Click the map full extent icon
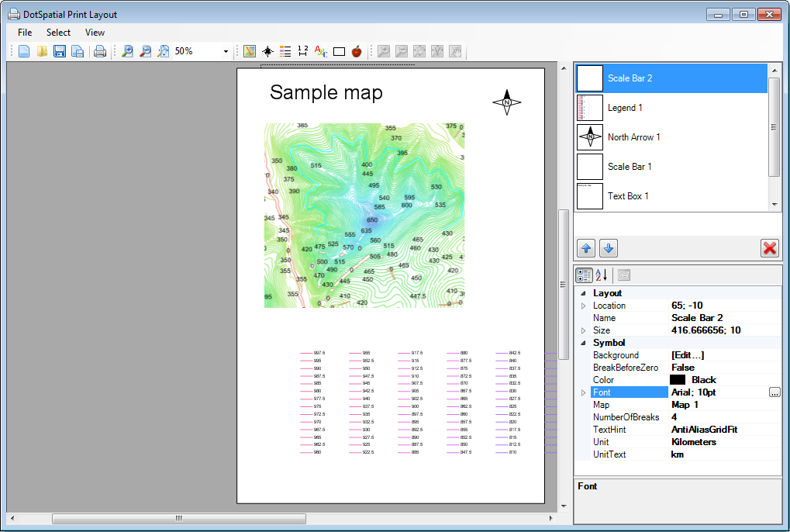This screenshot has width=790, height=532. point(419,51)
